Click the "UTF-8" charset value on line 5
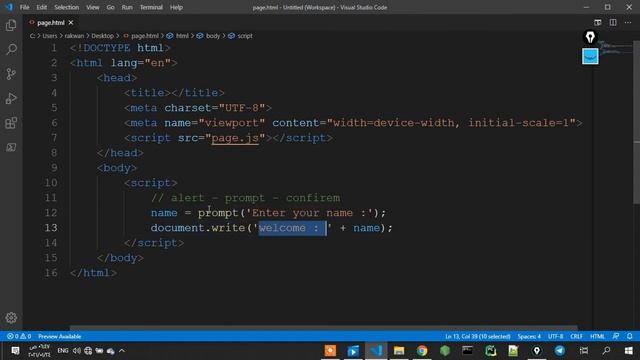 242,108
